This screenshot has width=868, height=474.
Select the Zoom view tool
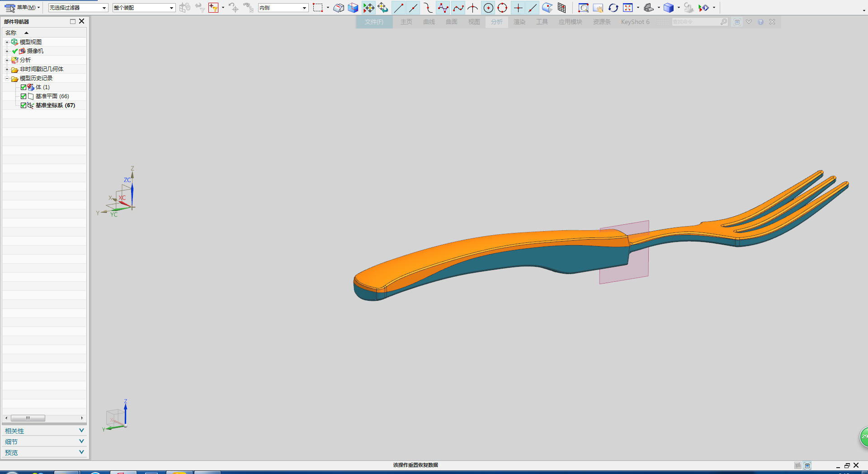tap(584, 8)
